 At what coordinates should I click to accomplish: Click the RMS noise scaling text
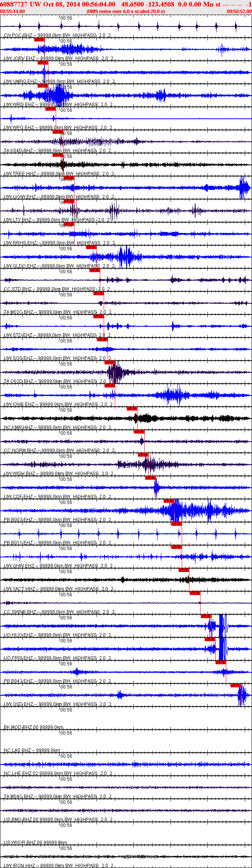tap(126, 12)
